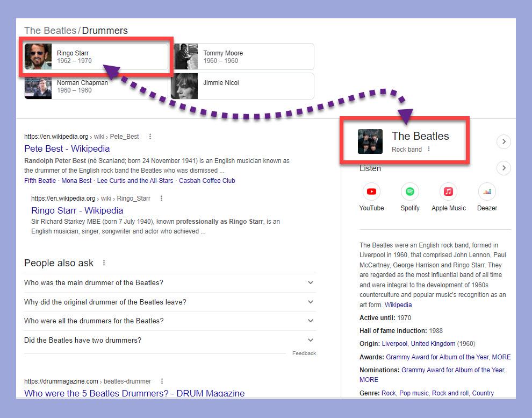This screenshot has height=418, width=532.
Task: Open Pete Best - Wikipedia result
Action: (x=67, y=148)
